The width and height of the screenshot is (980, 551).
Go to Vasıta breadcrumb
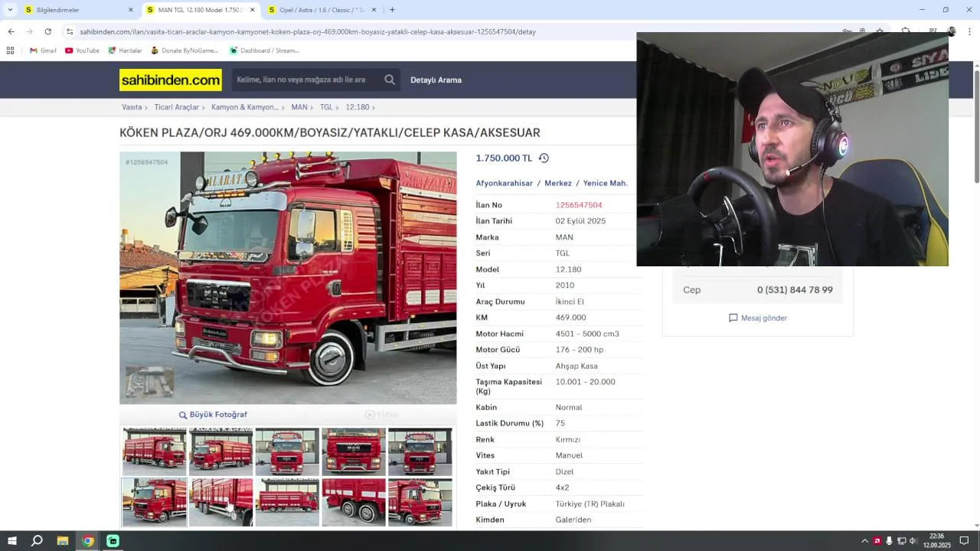pos(132,107)
